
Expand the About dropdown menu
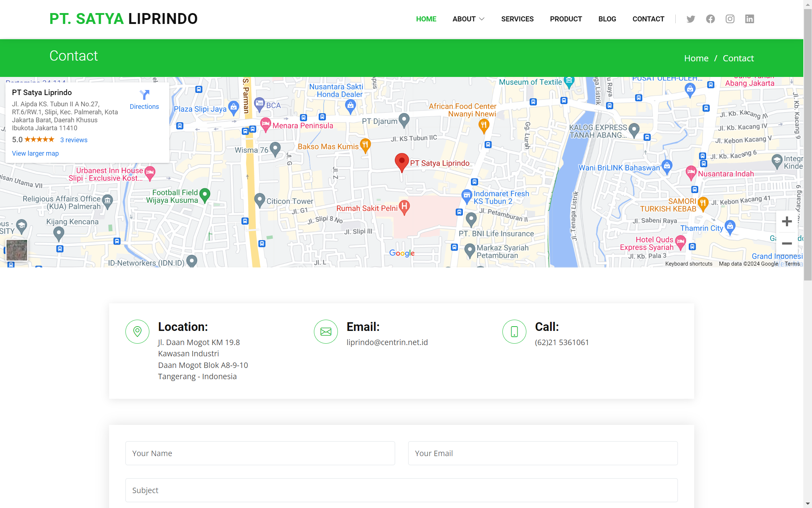coord(468,19)
